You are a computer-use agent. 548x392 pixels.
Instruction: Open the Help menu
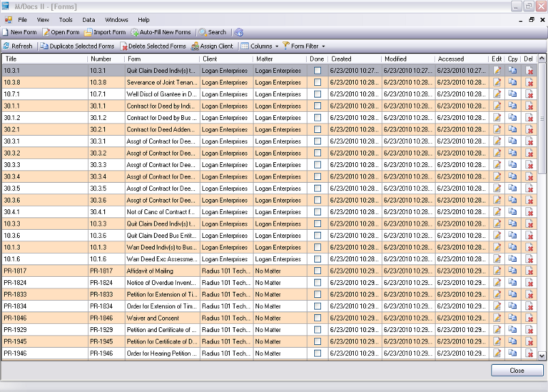coord(143,20)
